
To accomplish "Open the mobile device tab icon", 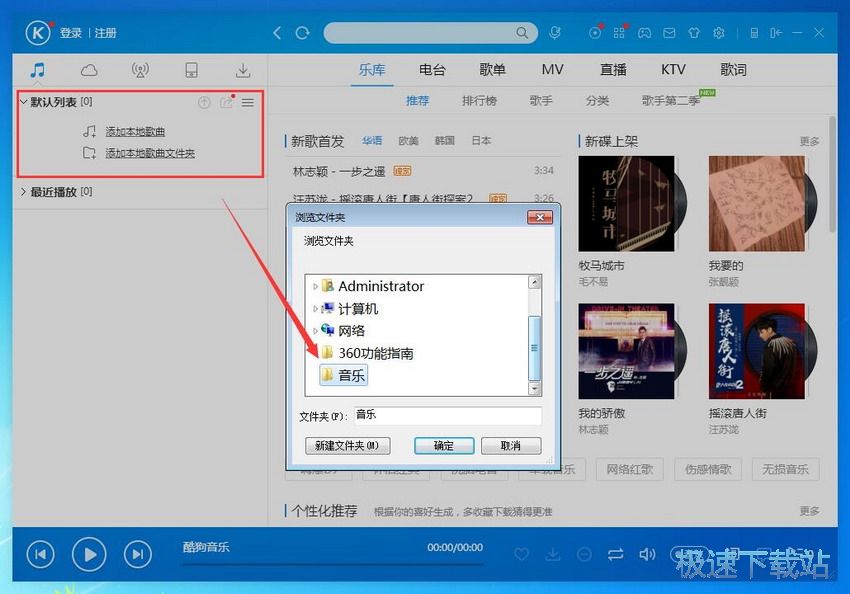I will point(191,70).
